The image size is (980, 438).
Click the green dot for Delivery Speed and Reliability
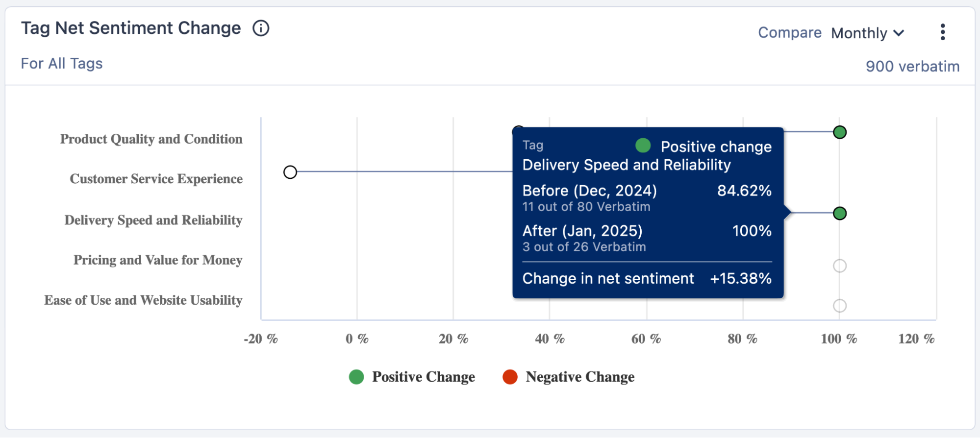click(839, 213)
